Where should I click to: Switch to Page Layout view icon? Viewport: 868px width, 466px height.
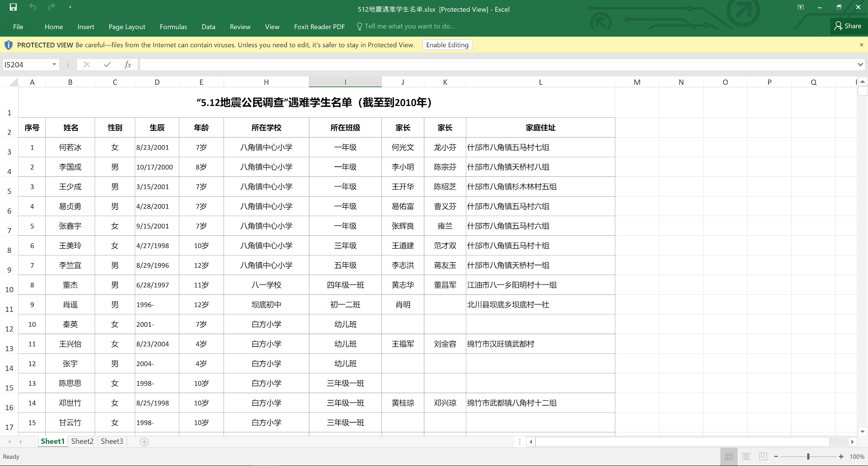point(746,456)
